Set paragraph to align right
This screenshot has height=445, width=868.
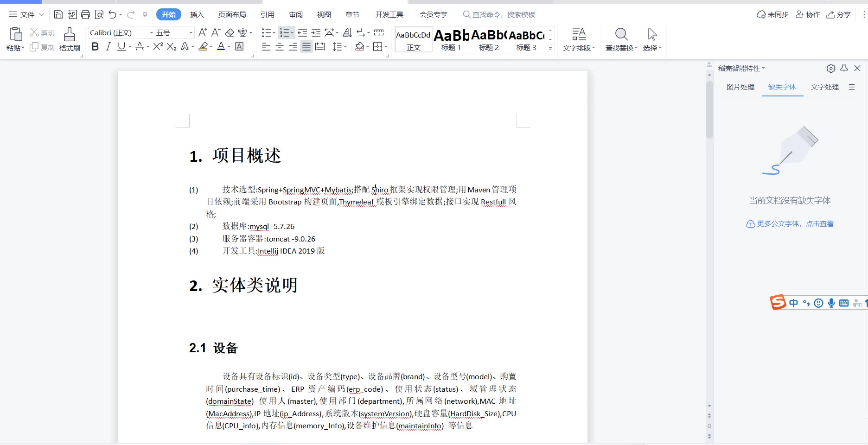pyautogui.click(x=293, y=46)
